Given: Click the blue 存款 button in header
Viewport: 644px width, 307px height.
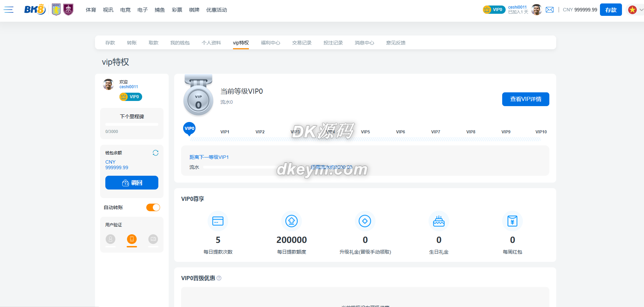Looking at the screenshot, I should (x=611, y=10).
